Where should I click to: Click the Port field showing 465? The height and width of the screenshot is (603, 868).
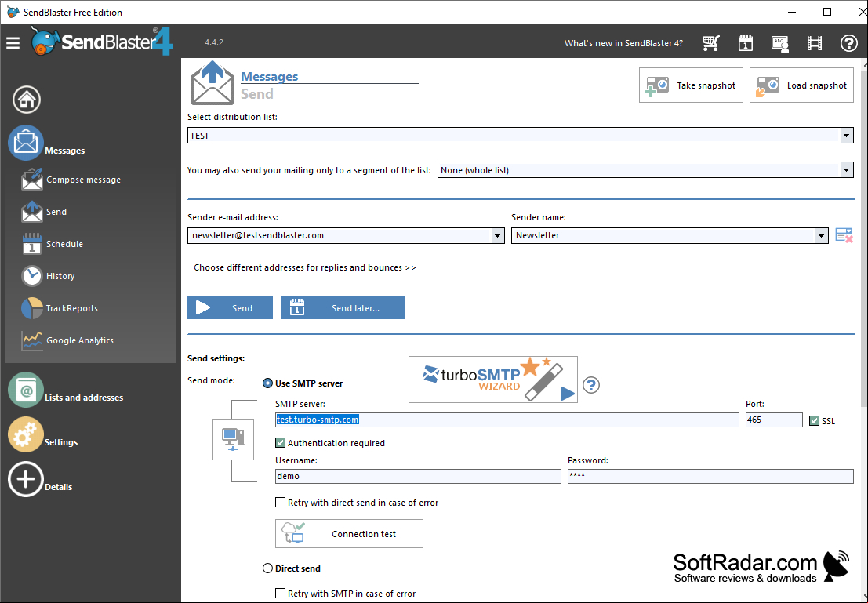pyautogui.click(x=774, y=420)
